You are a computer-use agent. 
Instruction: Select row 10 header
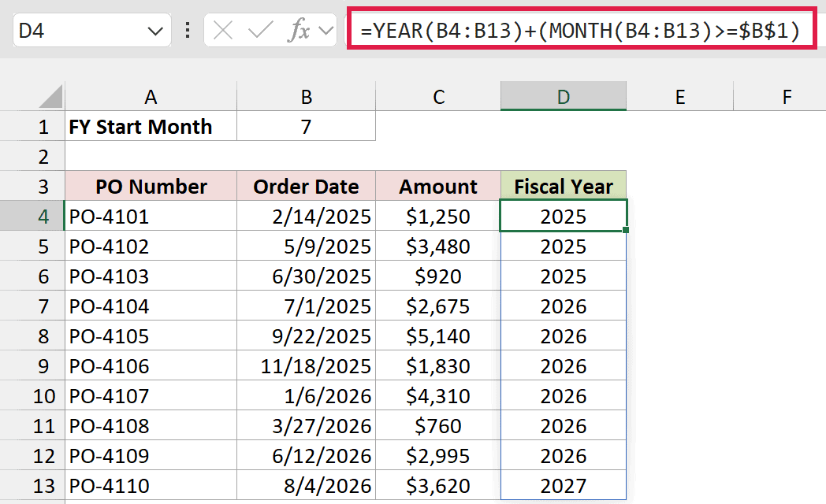pyautogui.click(x=32, y=395)
